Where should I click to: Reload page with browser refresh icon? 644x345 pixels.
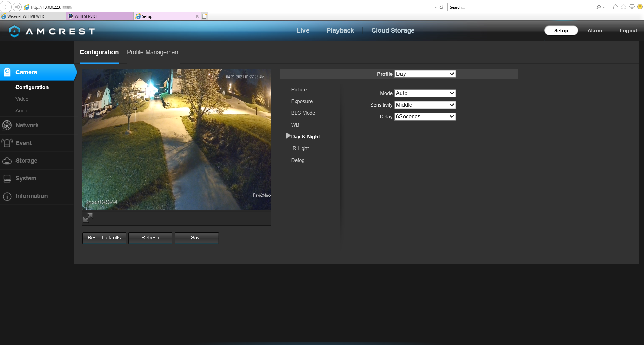click(441, 7)
